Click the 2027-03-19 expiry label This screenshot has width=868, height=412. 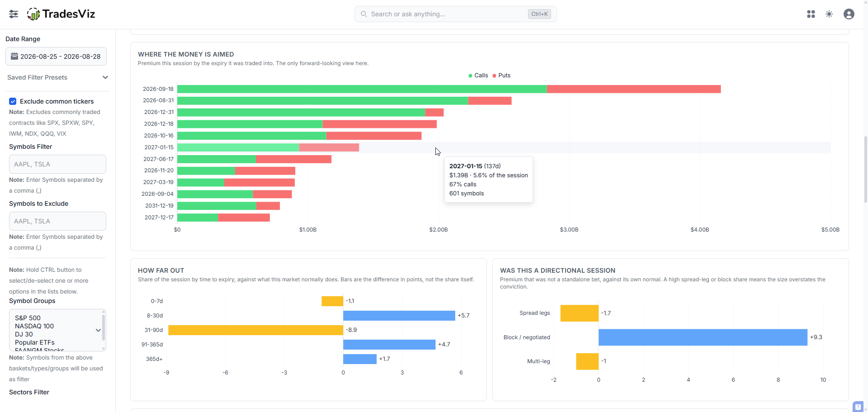coord(158,182)
